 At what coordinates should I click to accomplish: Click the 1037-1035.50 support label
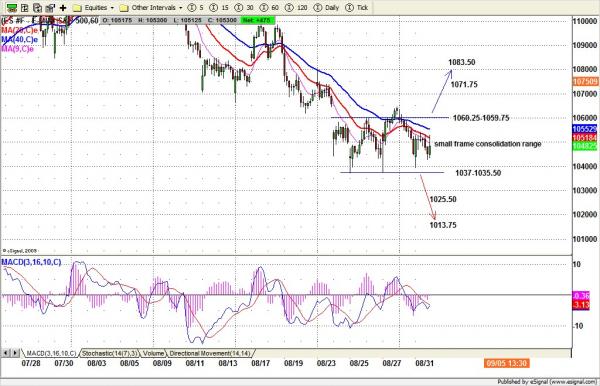[x=478, y=173]
